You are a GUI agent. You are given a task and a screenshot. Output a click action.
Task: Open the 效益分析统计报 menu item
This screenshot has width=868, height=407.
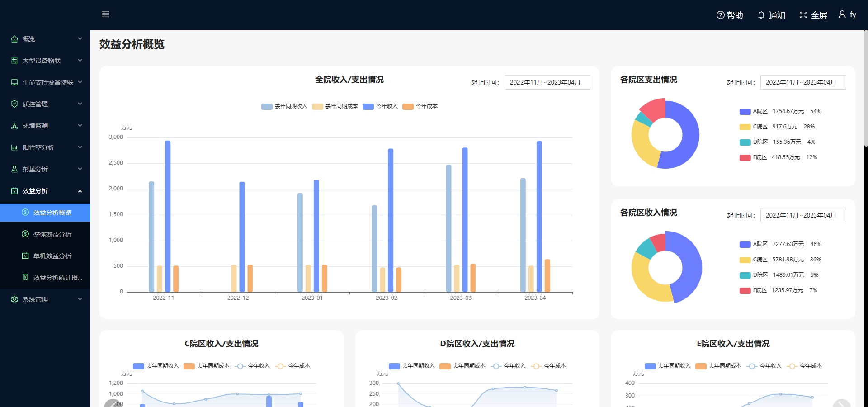point(45,278)
